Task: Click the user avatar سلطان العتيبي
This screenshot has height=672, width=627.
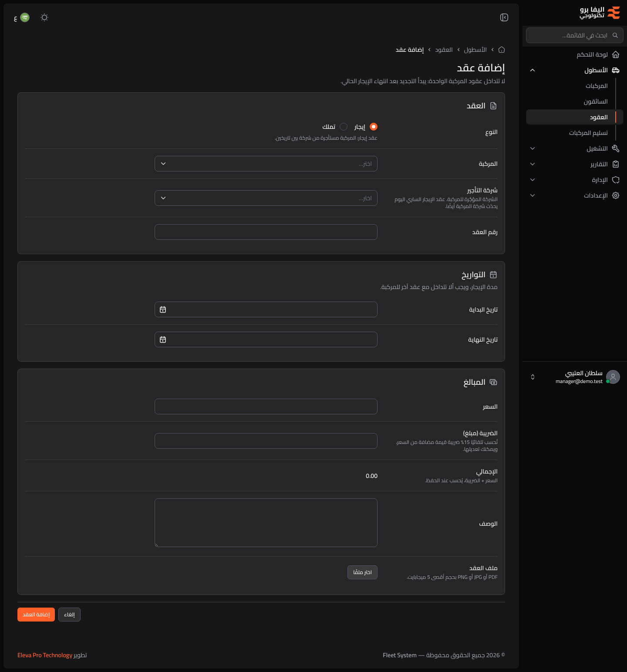Action: 613,377
